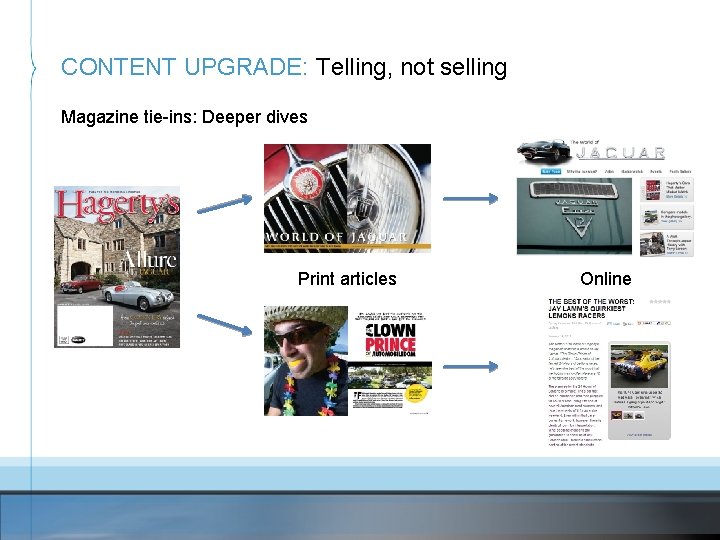Click the black Jaguar car image in header
Viewport: 720px width, 540px height.
pyautogui.click(x=544, y=150)
